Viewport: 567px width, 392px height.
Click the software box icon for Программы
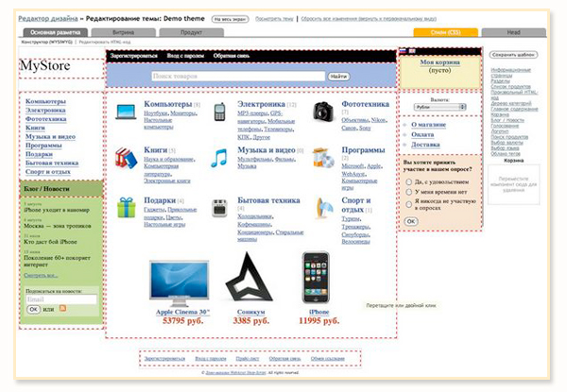pos(323,158)
